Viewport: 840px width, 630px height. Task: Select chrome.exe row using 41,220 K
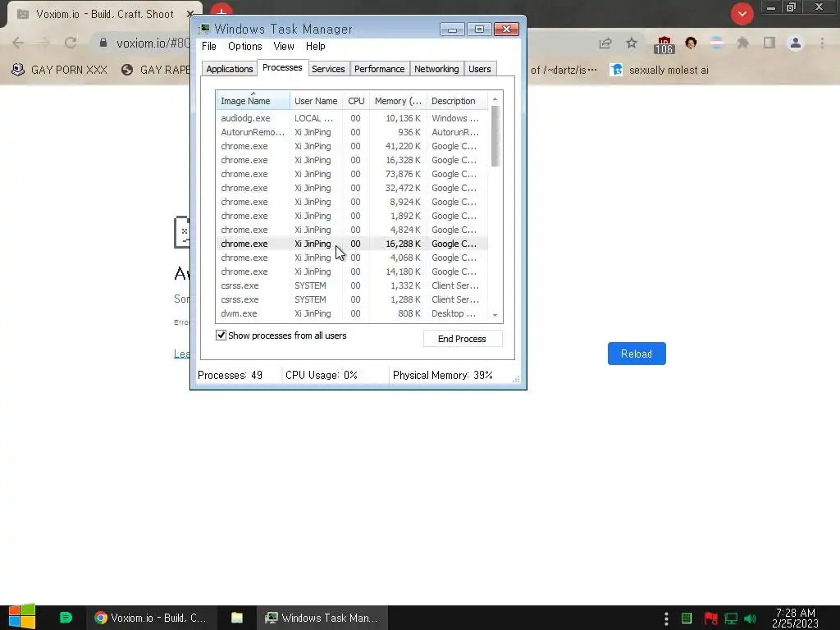click(x=352, y=146)
